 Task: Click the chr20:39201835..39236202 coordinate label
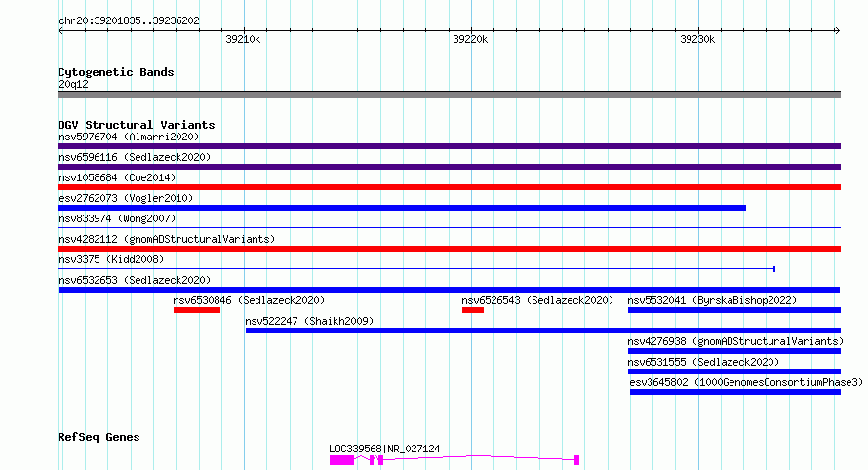point(129,20)
